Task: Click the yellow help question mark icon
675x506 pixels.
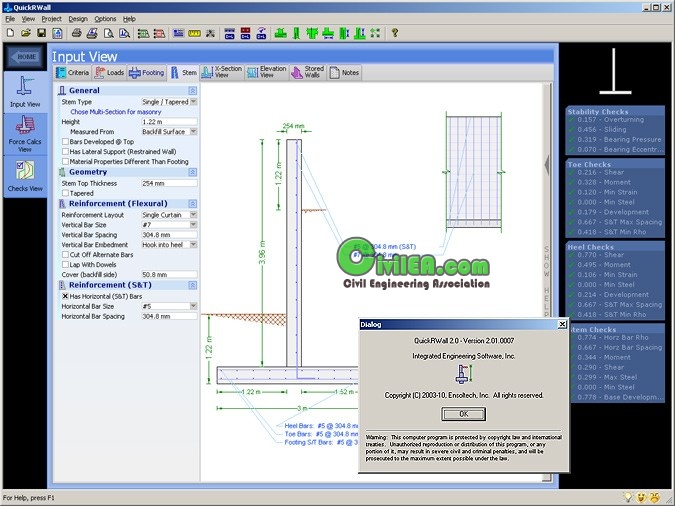Action: (395, 33)
